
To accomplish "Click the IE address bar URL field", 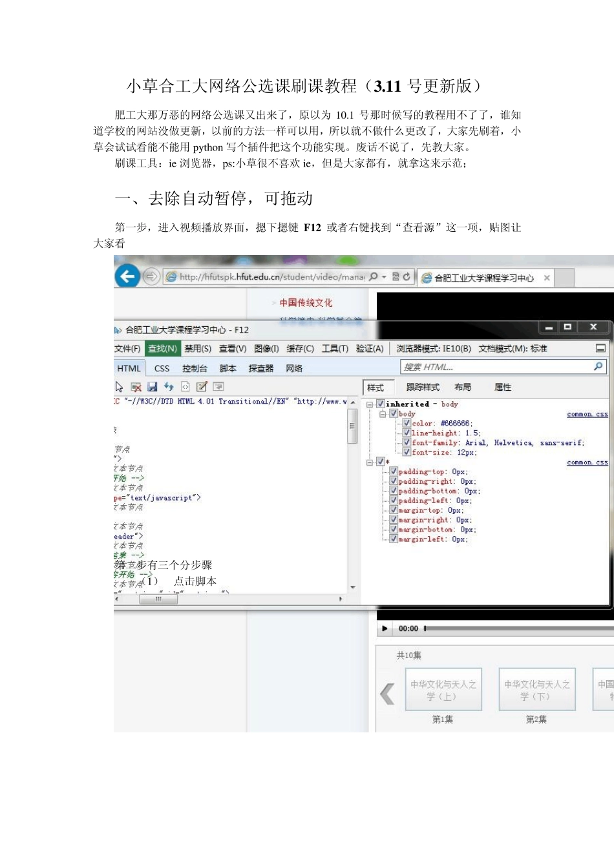I will [271, 276].
